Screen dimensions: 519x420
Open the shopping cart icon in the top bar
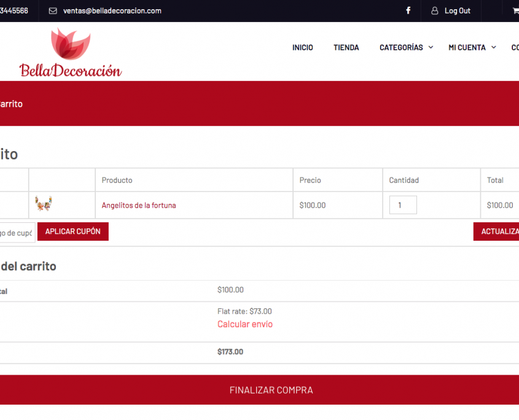pos(515,11)
